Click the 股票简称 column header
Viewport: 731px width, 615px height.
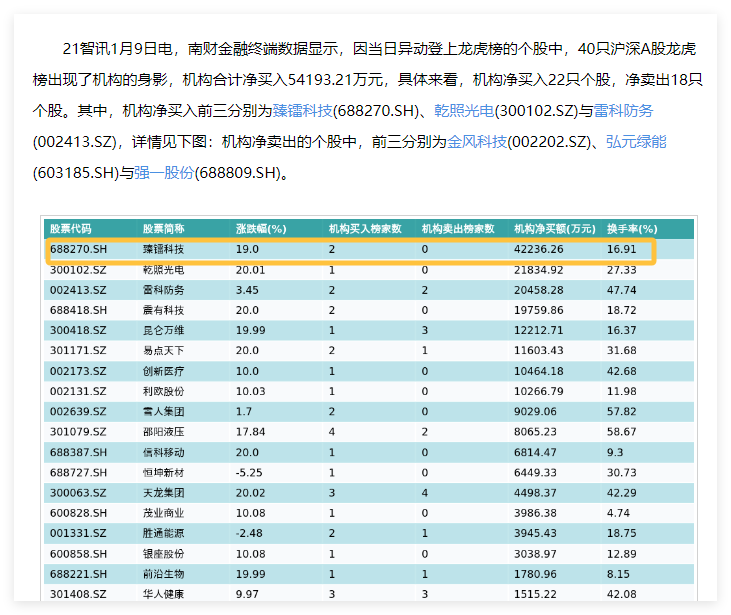point(164,229)
